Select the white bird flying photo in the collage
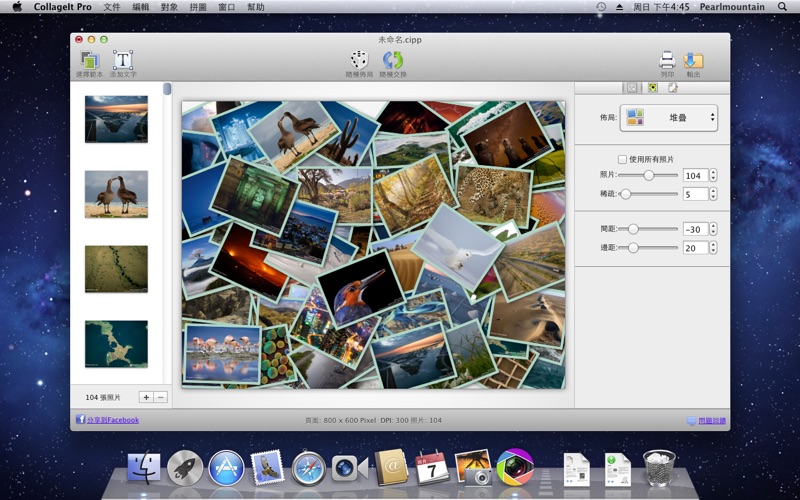This screenshot has width=800, height=500. 458,248
